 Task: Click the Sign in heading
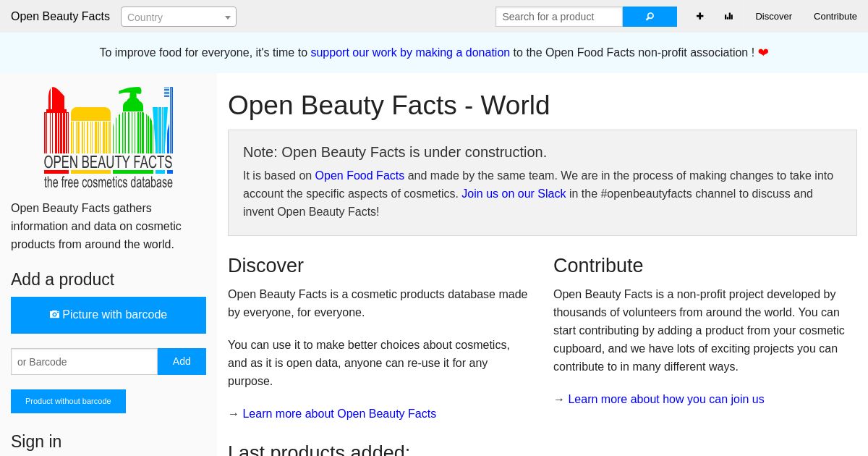click(36, 442)
